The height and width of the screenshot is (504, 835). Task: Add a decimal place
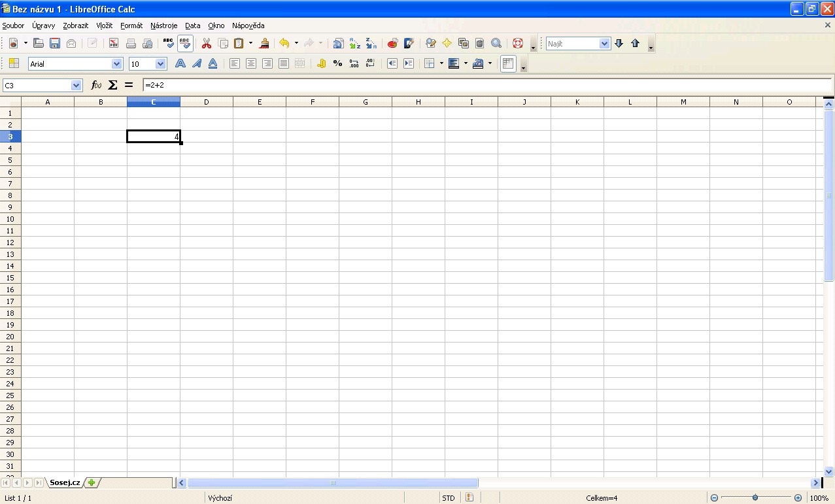(354, 63)
